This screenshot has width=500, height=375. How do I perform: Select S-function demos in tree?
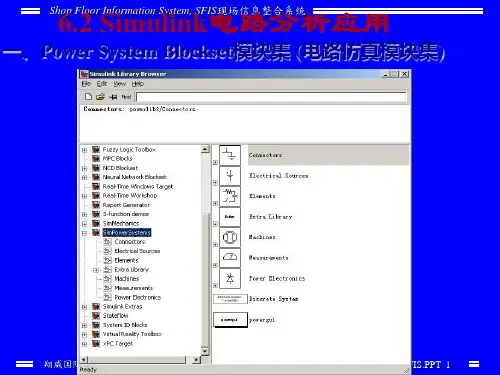coord(126,214)
